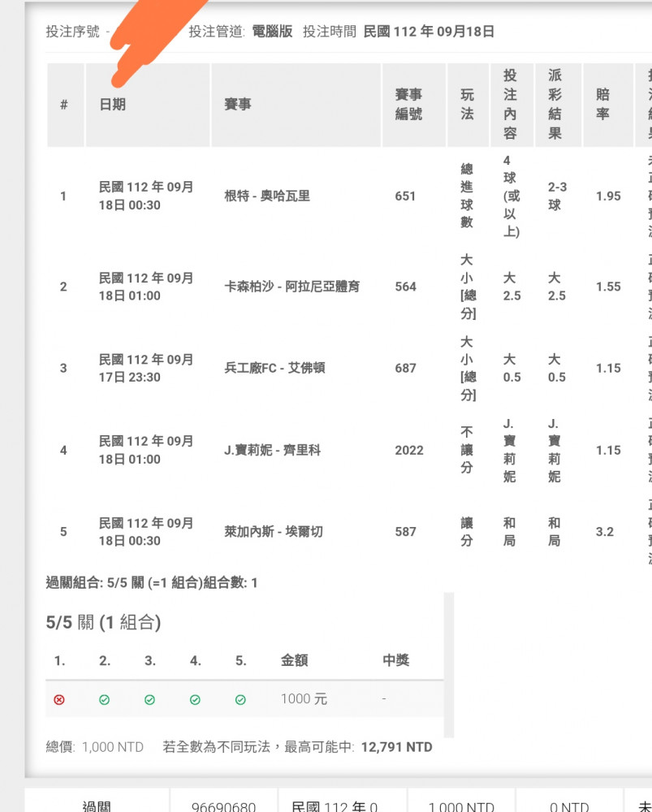The height and width of the screenshot is (812, 652).
Task: Click the payout result 2-3球
Action: click(x=557, y=196)
